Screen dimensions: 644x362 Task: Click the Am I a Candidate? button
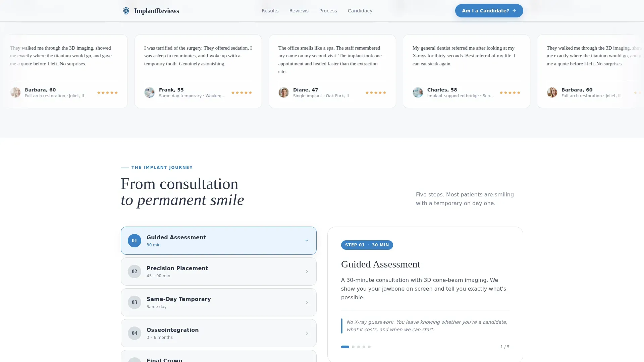tap(489, 11)
